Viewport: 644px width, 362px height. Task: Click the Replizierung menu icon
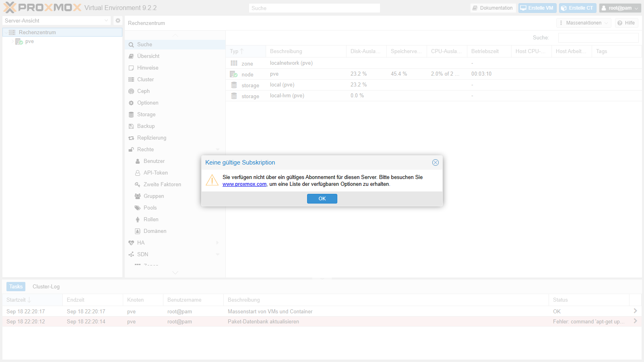[131, 138]
